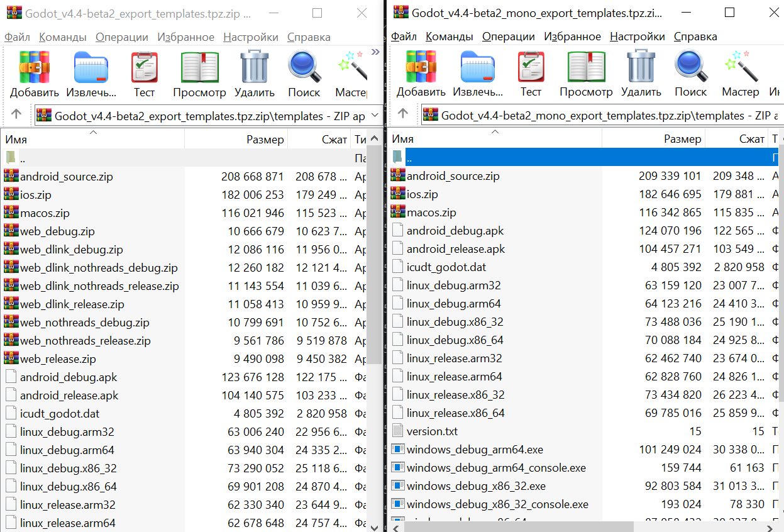Select linux_release.arm64 in right window
784x532 pixels.
point(455,377)
